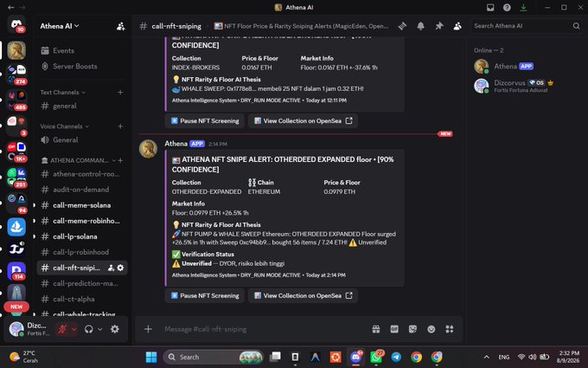Open inbox icon in title bar
588x368 pixels.
[x=490, y=7]
